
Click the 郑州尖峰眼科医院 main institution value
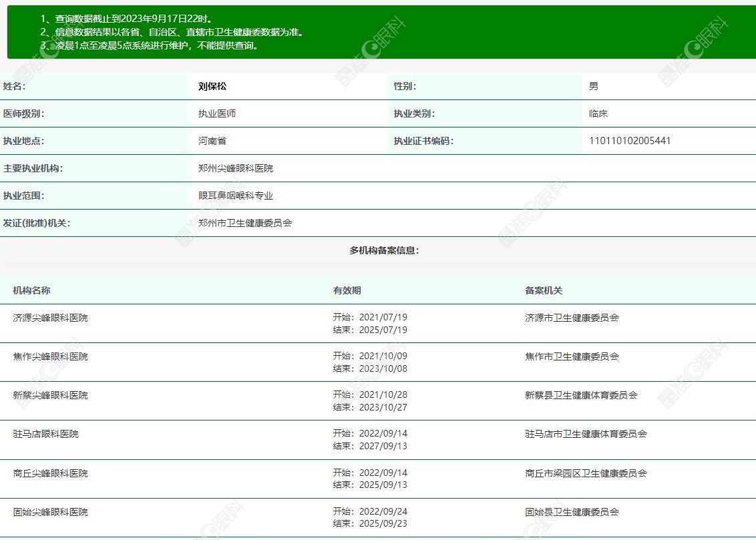coord(236,168)
